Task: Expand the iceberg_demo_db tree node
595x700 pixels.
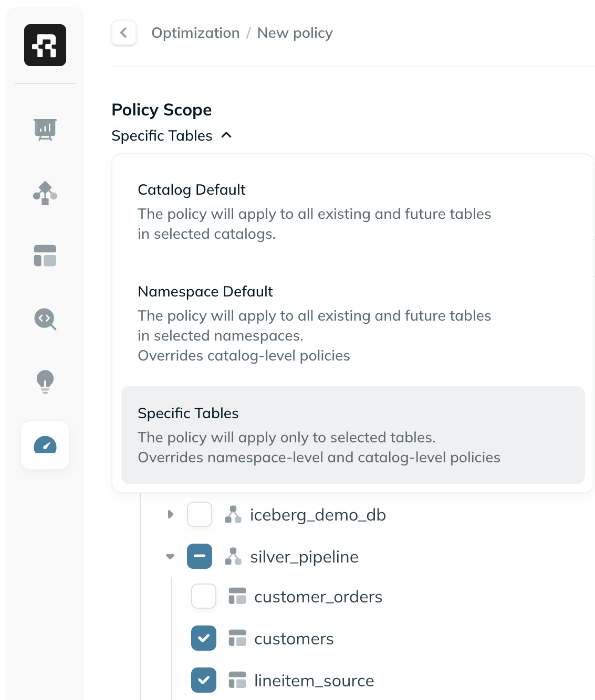Action: pos(170,515)
